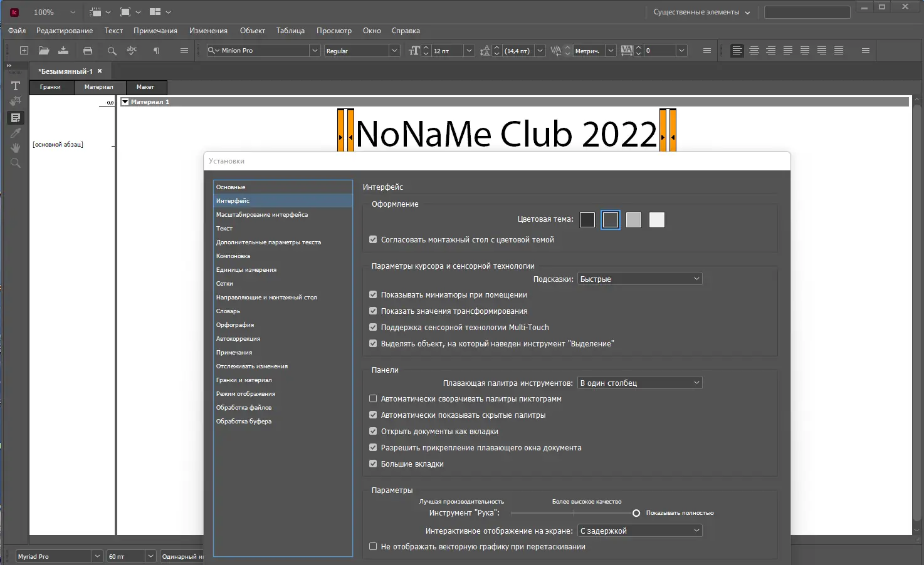Image resolution: width=924 pixels, height=565 pixels.
Task: Choose the darkest color theme swatch
Action: click(x=587, y=220)
